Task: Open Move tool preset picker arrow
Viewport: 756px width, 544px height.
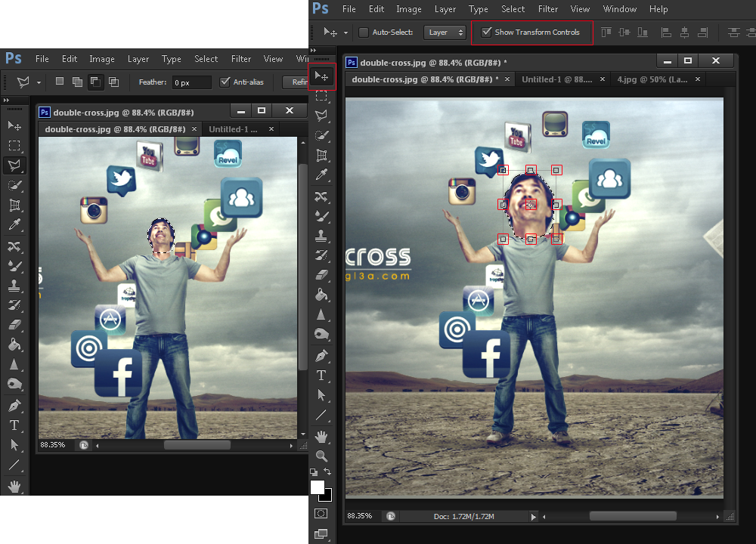Action: [345, 32]
